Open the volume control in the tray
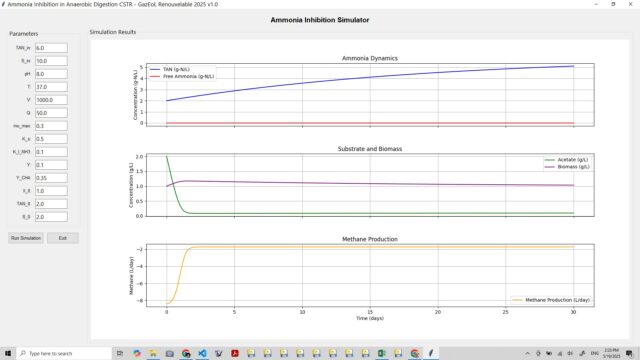This screenshot has height=360, width=640. [570, 353]
